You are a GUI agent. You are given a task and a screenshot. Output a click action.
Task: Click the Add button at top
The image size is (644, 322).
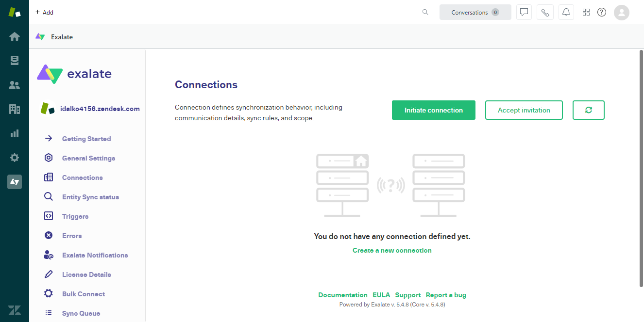[44, 12]
